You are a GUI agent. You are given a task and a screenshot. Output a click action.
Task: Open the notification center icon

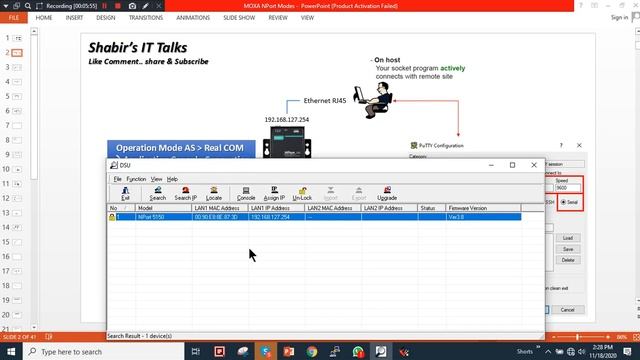(627, 351)
